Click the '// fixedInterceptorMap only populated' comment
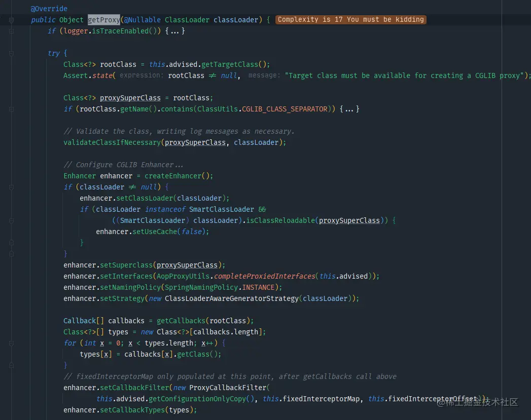Screen dimensions: 531x420 point(230,377)
